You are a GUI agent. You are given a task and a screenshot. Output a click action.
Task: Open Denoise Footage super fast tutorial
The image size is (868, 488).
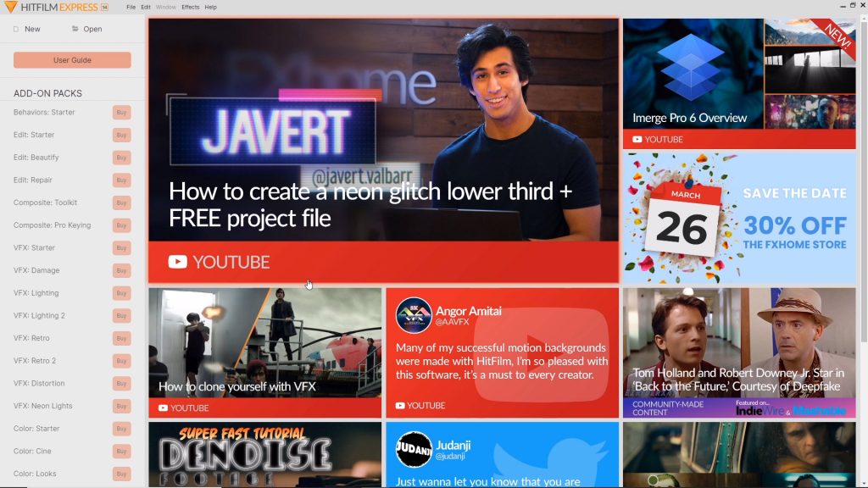pos(264,455)
